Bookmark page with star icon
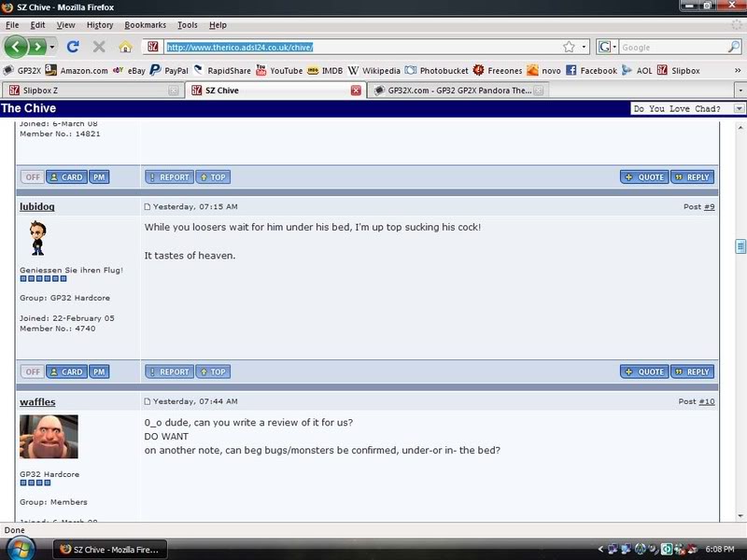 point(569,47)
